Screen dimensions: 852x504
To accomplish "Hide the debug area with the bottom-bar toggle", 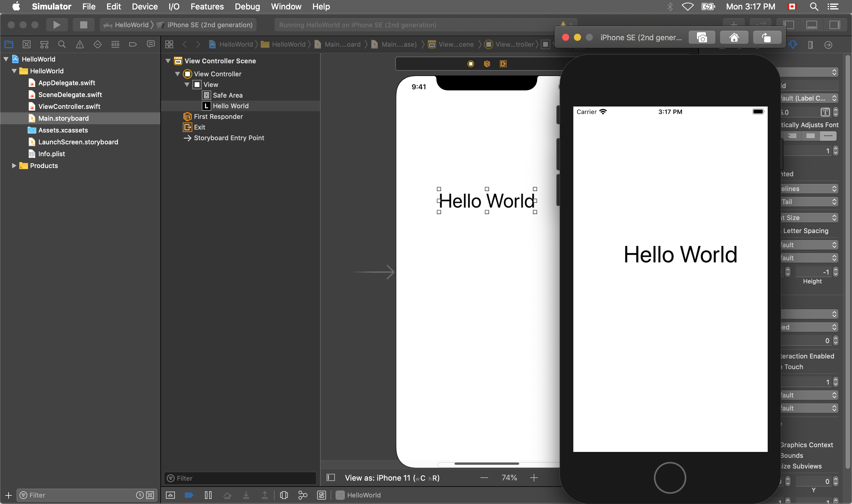I will tap(170, 495).
